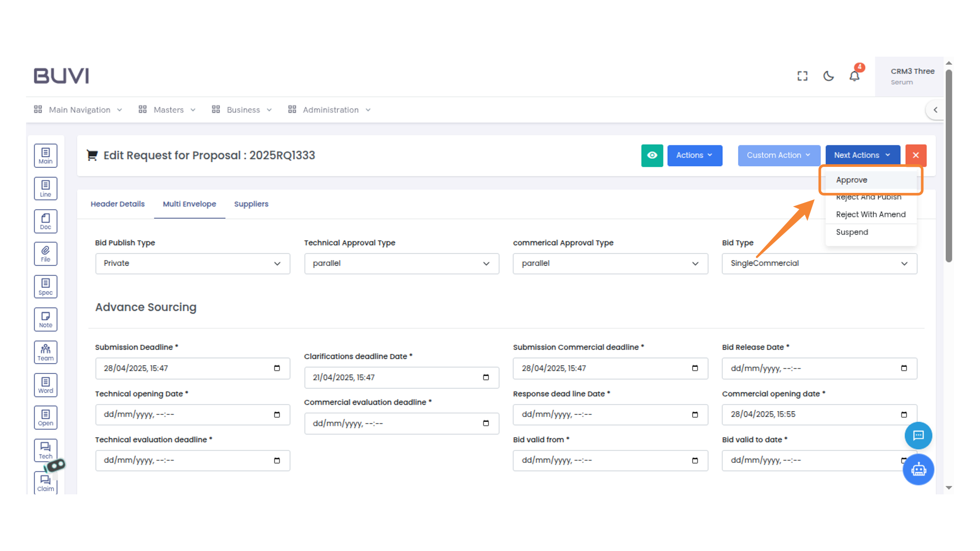Open the Note sidebar icon
The image size is (980, 551).
[x=45, y=319]
